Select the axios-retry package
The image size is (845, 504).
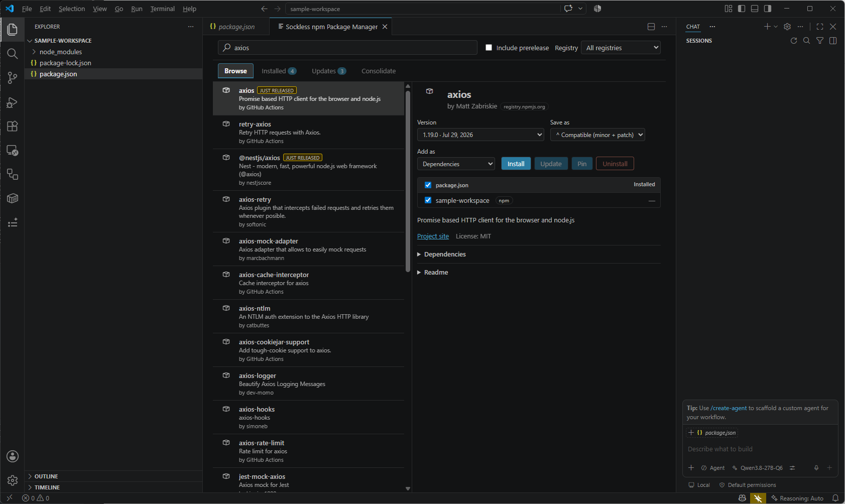point(308,211)
